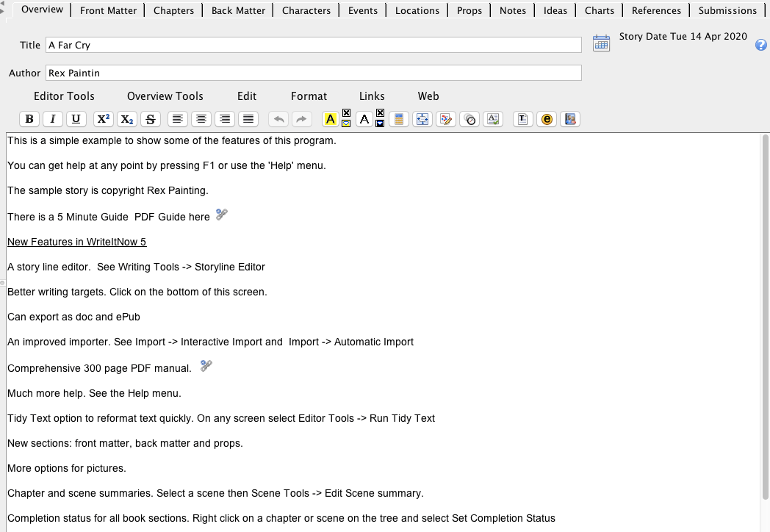
Task: Open the Props tab
Action: (x=469, y=10)
